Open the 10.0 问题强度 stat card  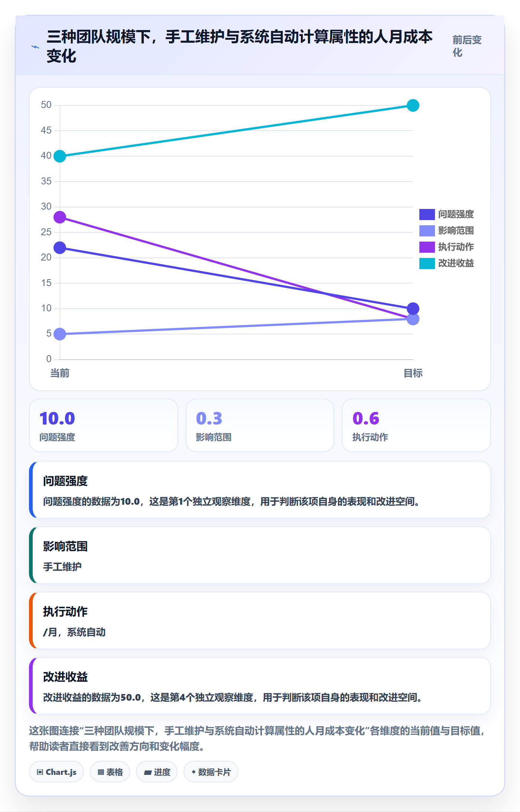pos(104,425)
